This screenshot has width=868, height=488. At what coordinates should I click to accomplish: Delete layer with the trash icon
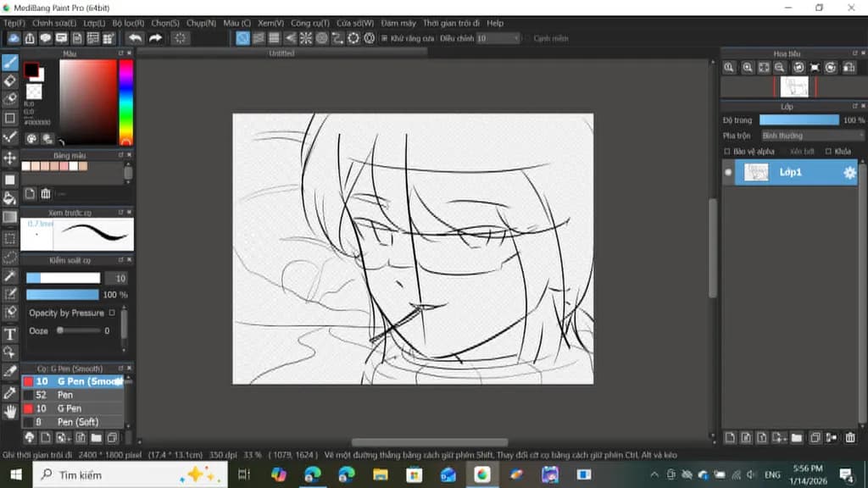point(850,438)
